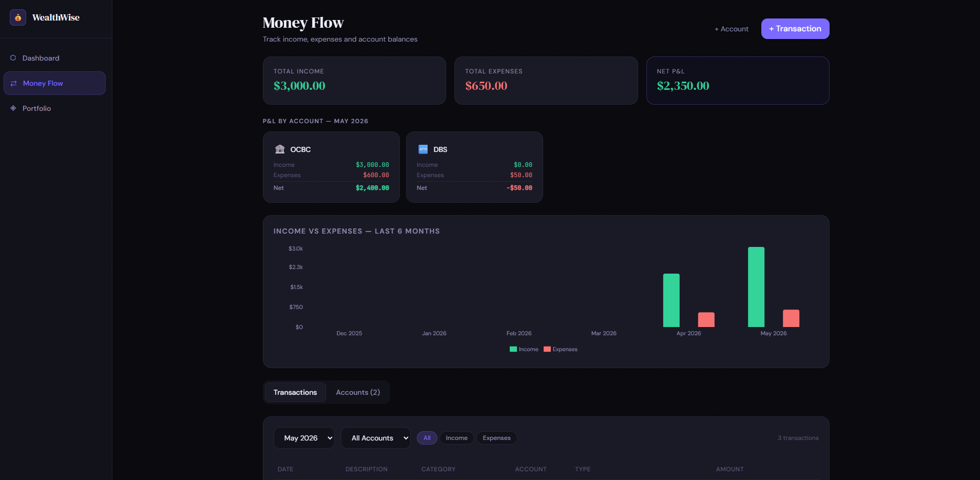Click the Portfolio diamond icon
This screenshot has width=980, height=480.
click(13, 108)
